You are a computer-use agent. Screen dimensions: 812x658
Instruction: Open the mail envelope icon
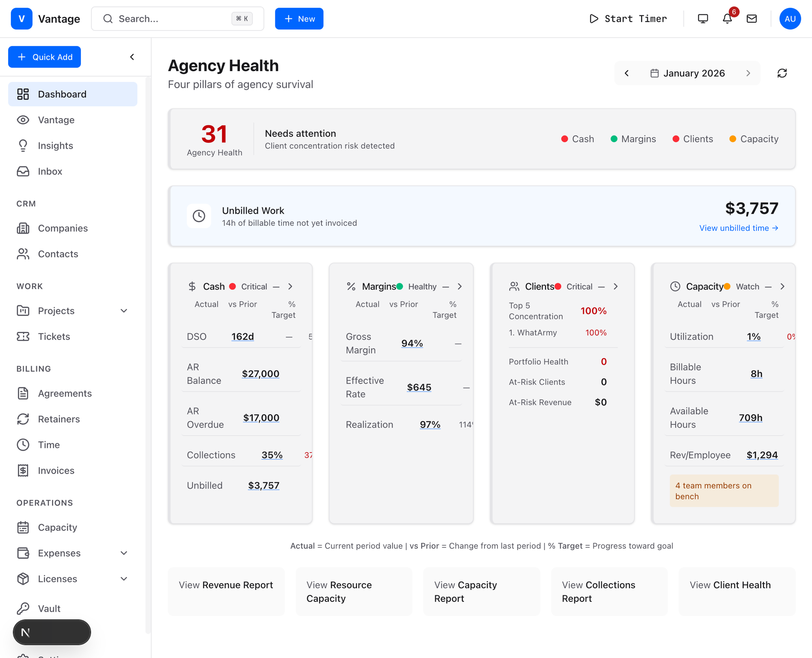coord(752,19)
